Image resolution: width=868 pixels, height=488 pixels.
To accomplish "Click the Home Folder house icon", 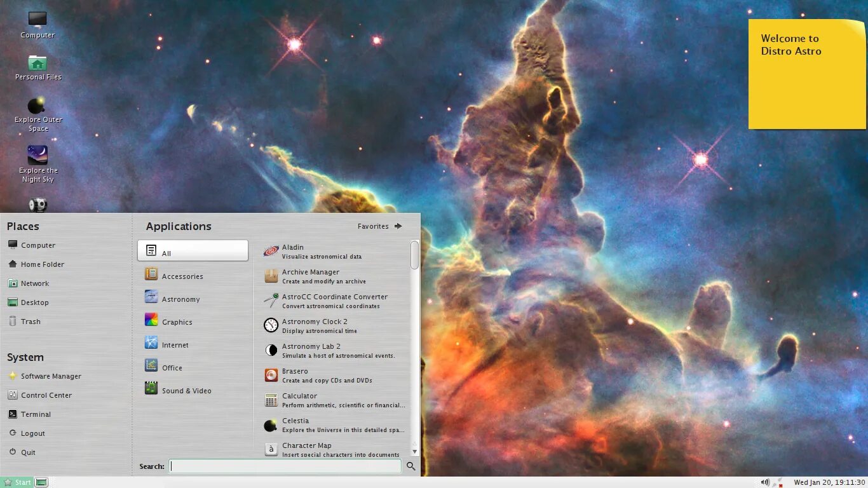I will pos(12,264).
